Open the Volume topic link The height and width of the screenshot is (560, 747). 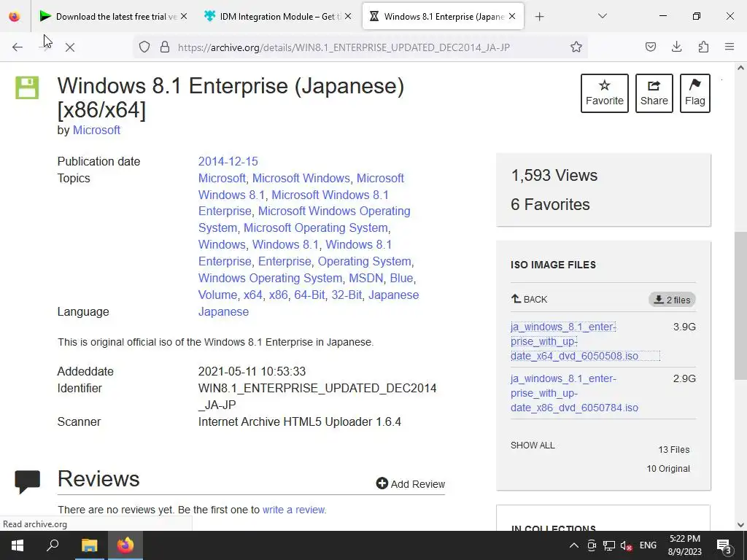tap(217, 295)
